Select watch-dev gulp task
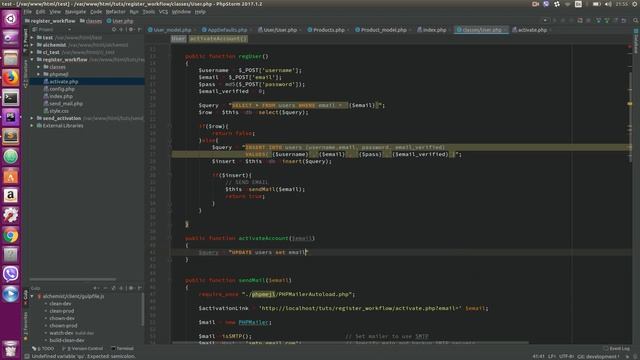 (61, 333)
